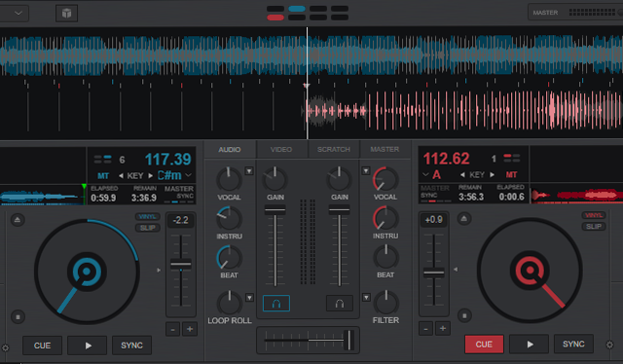Toggle MT master tempo on left deck
The width and height of the screenshot is (623, 364).
103,175
